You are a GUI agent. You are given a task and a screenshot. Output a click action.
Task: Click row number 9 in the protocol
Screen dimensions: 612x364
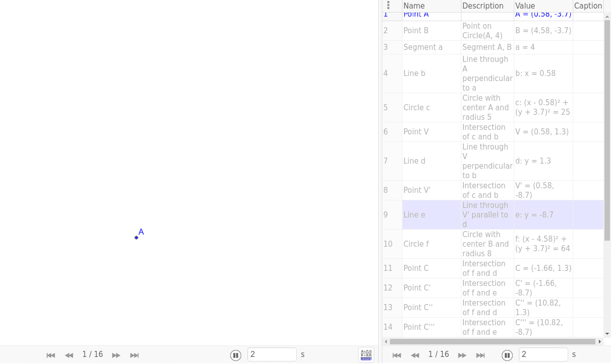[386, 215]
